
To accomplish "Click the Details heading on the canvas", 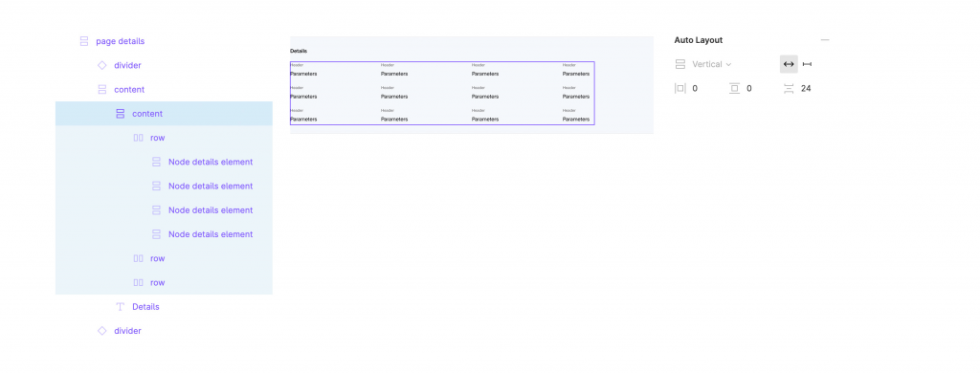I will tap(299, 51).
